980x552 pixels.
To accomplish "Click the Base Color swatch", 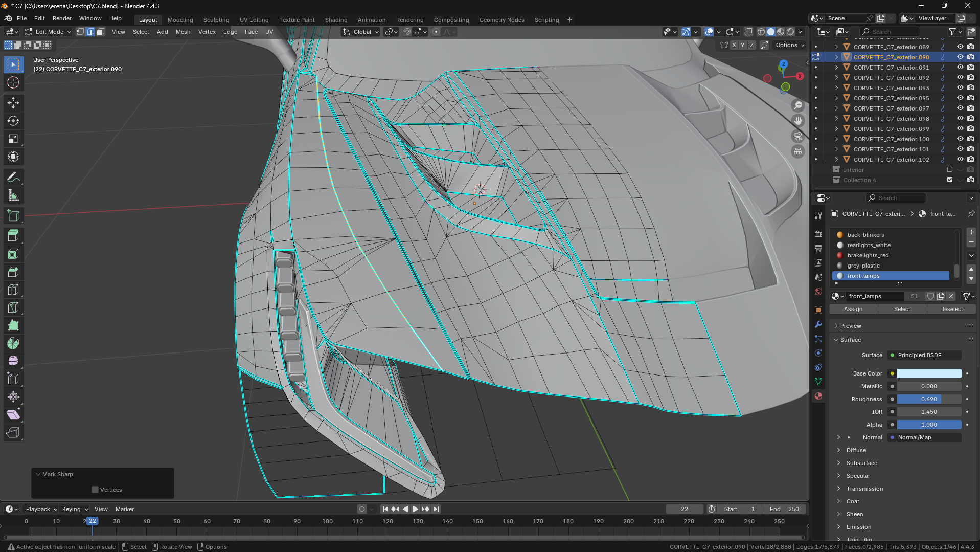I will pyautogui.click(x=929, y=373).
